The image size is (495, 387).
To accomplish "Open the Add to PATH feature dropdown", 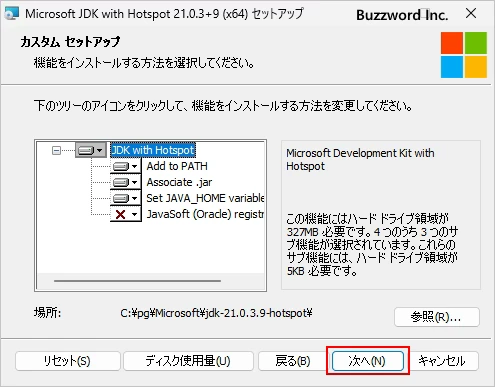I will coord(126,166).
